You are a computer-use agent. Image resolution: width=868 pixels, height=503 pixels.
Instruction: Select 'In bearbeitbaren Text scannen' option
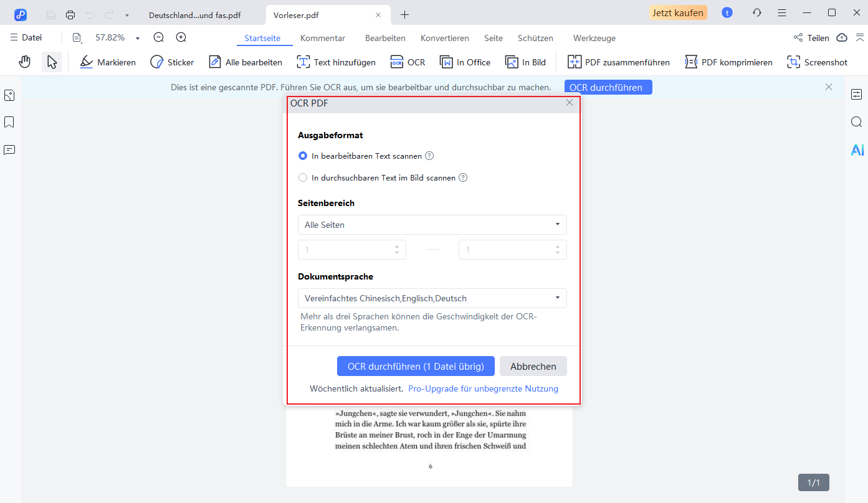pyautogui.click(x=303, y=156)
